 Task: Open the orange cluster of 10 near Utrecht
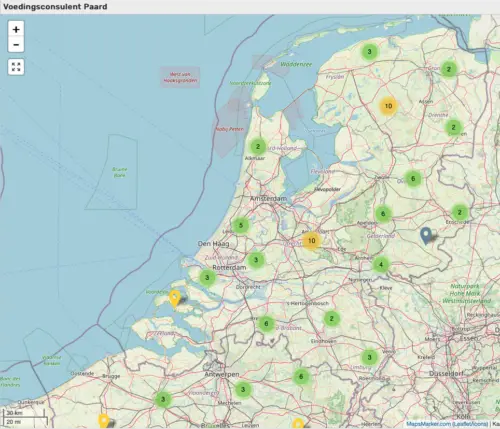coord(311,241)
